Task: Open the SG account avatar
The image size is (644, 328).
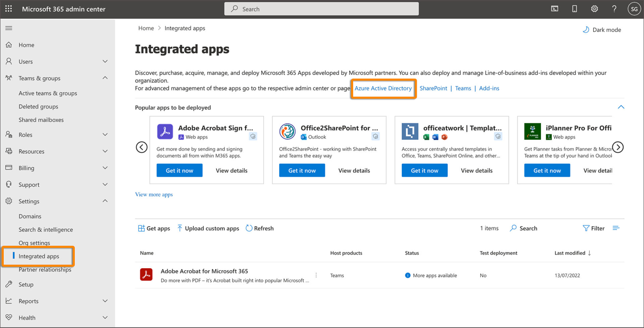Action: coord(634,9)
